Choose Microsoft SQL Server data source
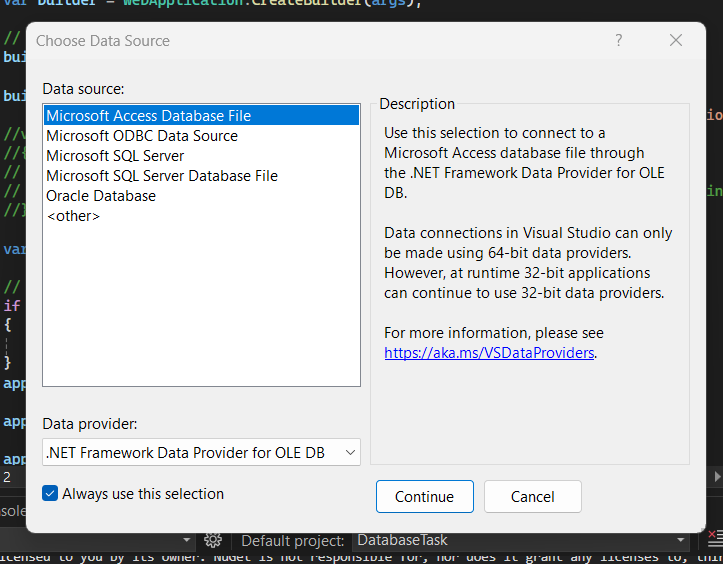723x564 pixels. click(x=115, y=156)
